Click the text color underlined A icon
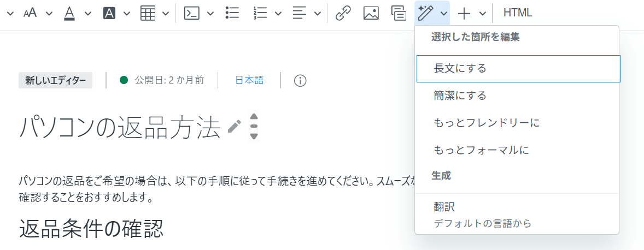The width and height of the screenshot is (644, 250). [69, 13]
